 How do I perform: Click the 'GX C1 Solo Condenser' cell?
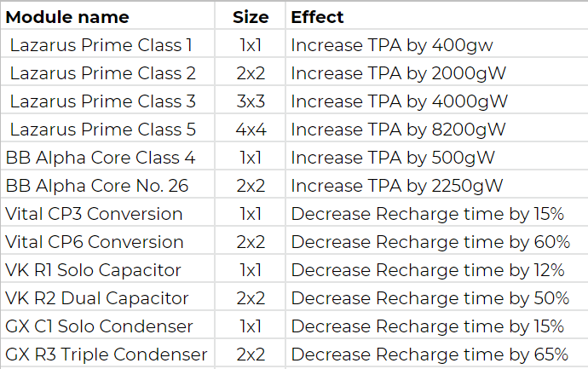100,326
